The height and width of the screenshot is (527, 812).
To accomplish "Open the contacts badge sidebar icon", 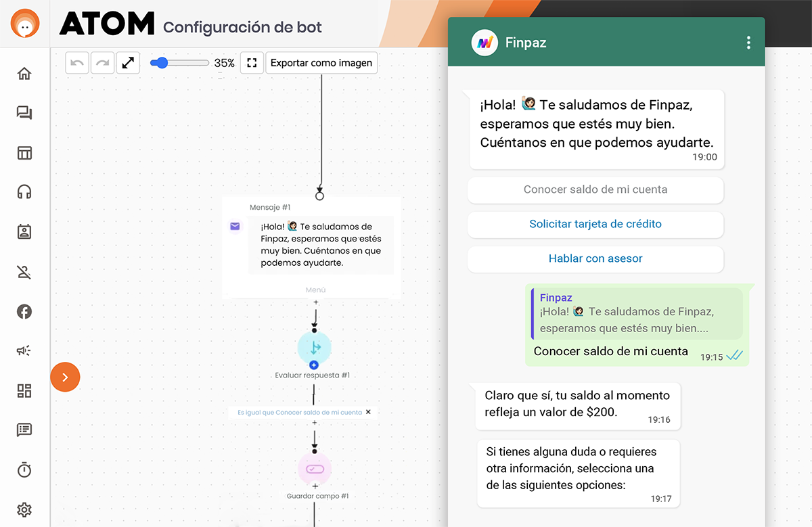I will 24,232.
